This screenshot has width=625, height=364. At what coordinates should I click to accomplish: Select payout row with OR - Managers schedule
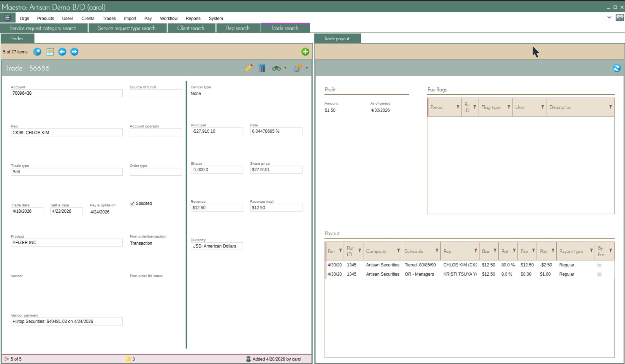469,274
